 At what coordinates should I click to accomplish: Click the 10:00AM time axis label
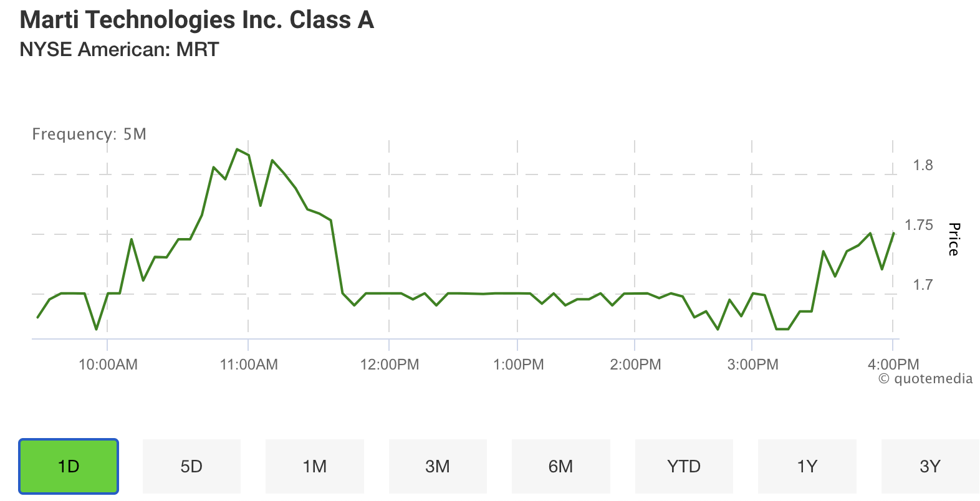pyautogui.click(x=108, y=365)
